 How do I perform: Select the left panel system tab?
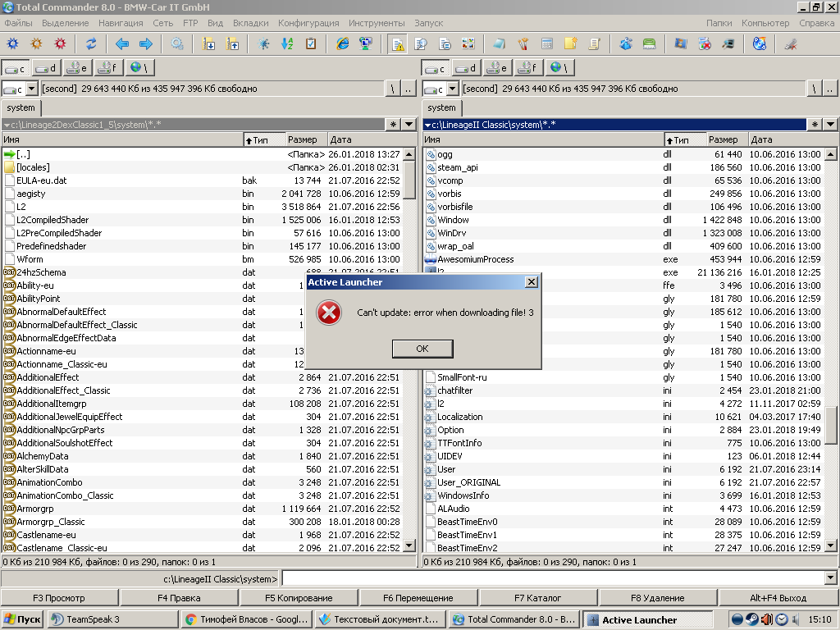[x=21, y=107]
